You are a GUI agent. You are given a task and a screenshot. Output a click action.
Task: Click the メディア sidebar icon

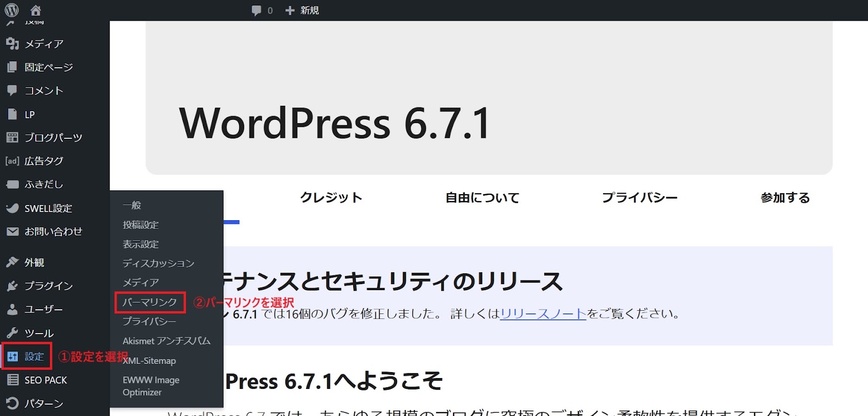tap(12, 43)
